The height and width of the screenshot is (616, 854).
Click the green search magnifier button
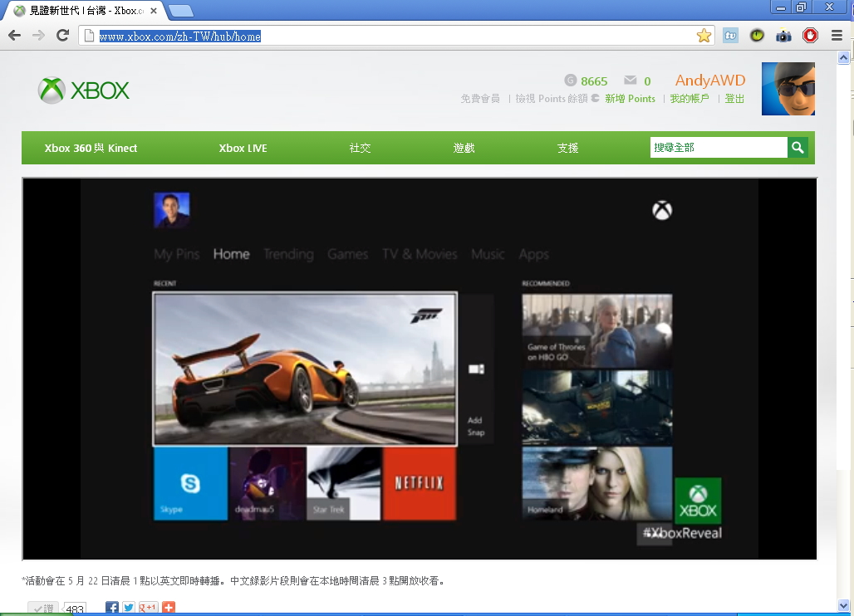(798, 148)
